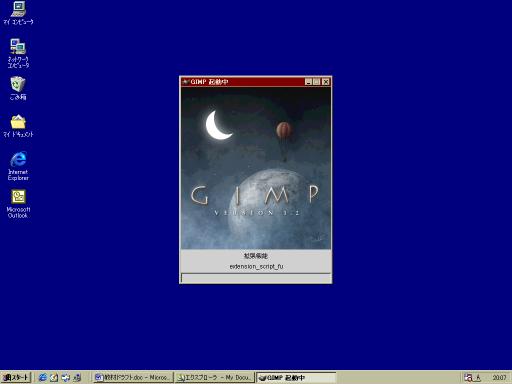Viewport: 512px width, 384px height.
Task: Click the IME input mode tray icon
Action: 478,377
